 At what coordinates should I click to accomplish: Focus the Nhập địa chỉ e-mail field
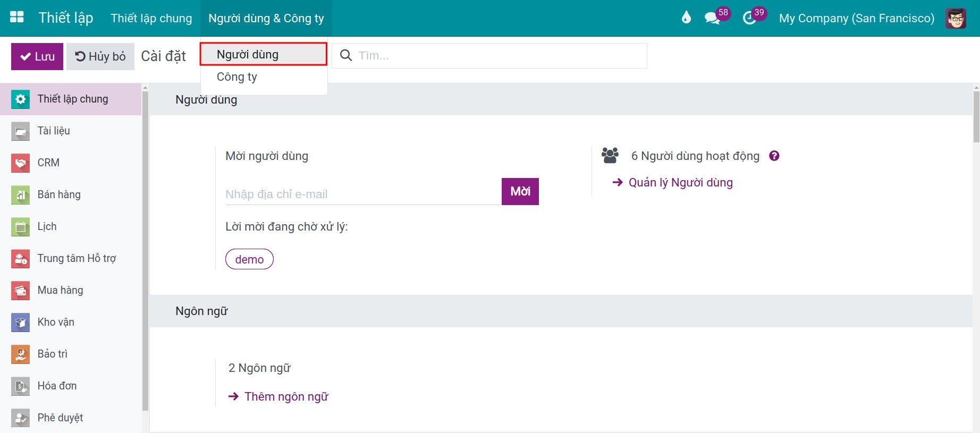click(364, 194)
